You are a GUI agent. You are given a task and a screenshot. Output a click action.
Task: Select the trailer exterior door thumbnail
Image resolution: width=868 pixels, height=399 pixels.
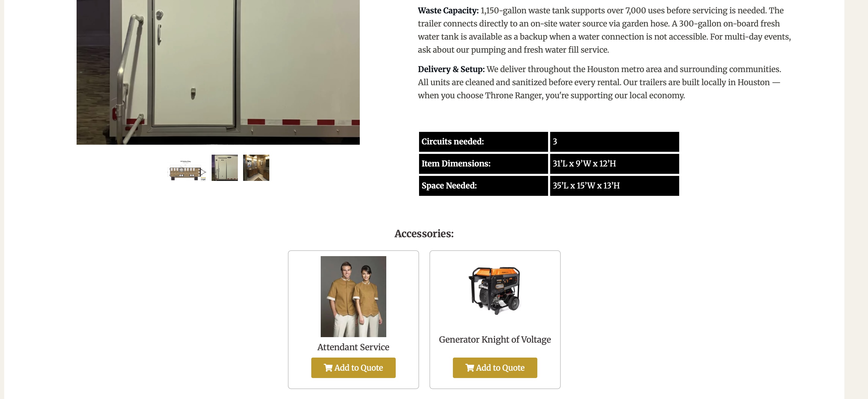[x=225, y=168]
